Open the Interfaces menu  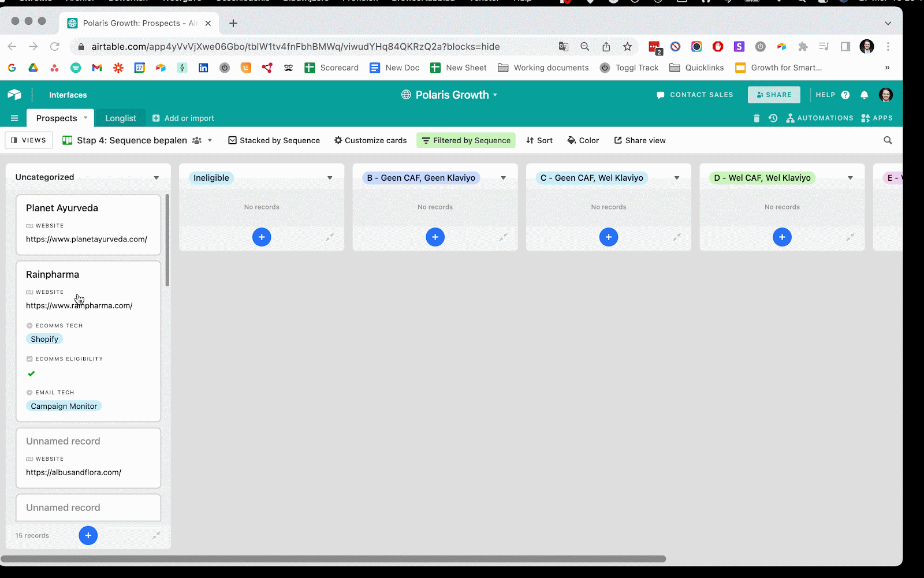(x=68, y=95)
